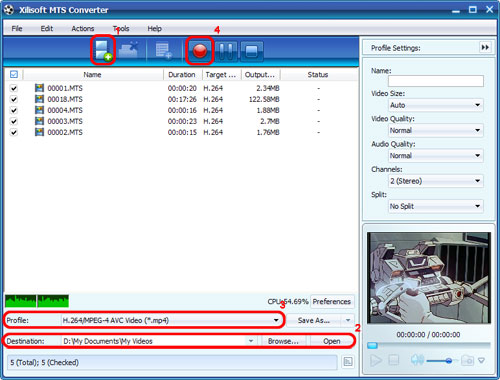The height and width of the screenshot is (380, 500).
Task: Take a snapshot with the camera folder icon
Action: (x=467, y=360)
